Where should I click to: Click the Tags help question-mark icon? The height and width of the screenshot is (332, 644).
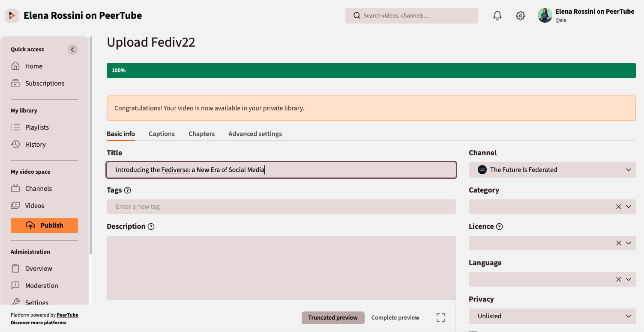click(127, 190)
